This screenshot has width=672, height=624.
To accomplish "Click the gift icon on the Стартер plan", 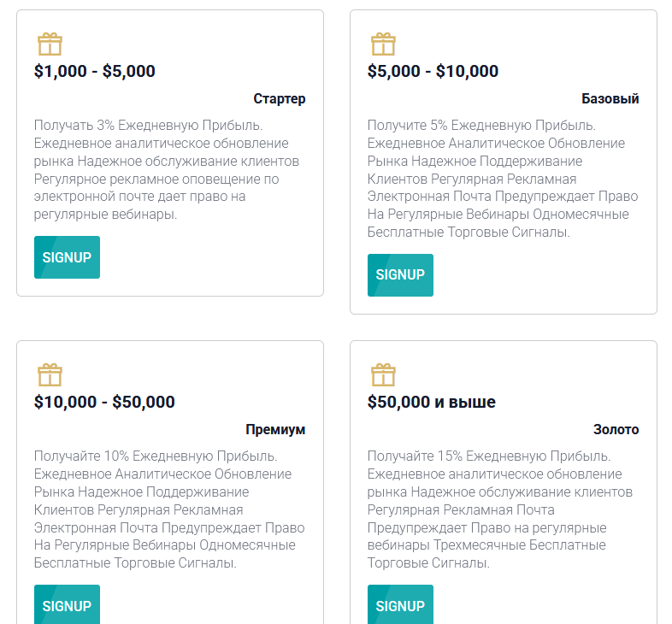I will tap(50, 44).
